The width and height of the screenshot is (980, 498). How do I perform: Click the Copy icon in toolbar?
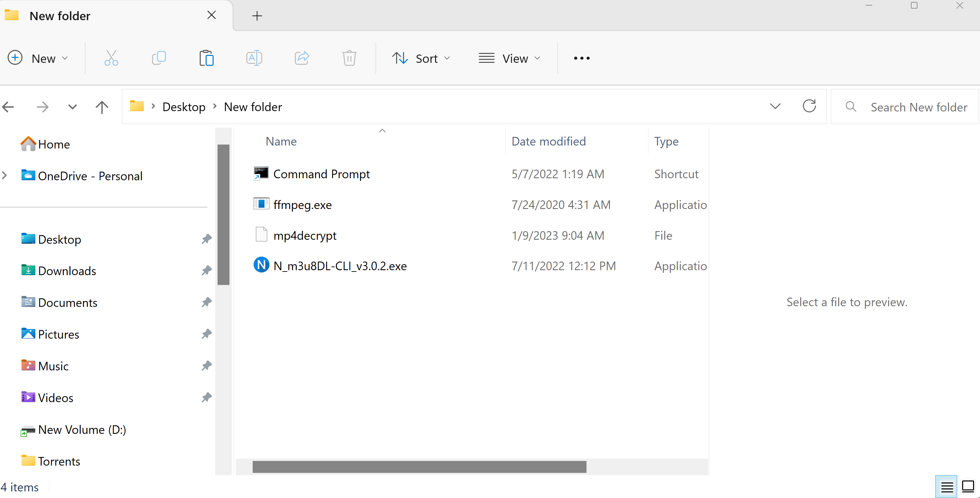(159, 58)
